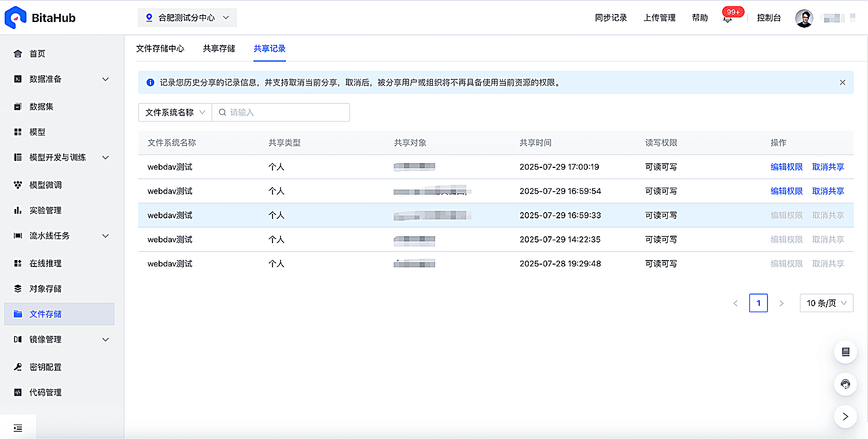This screenshot has width=868, height=439.
Task: Click the 代码管理 code icon
Action: tap(18, 393)
